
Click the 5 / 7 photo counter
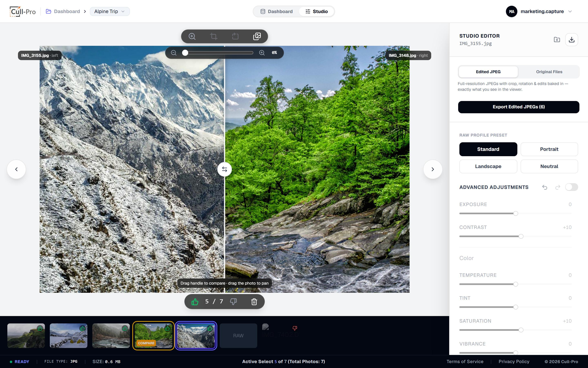point(214,302)
